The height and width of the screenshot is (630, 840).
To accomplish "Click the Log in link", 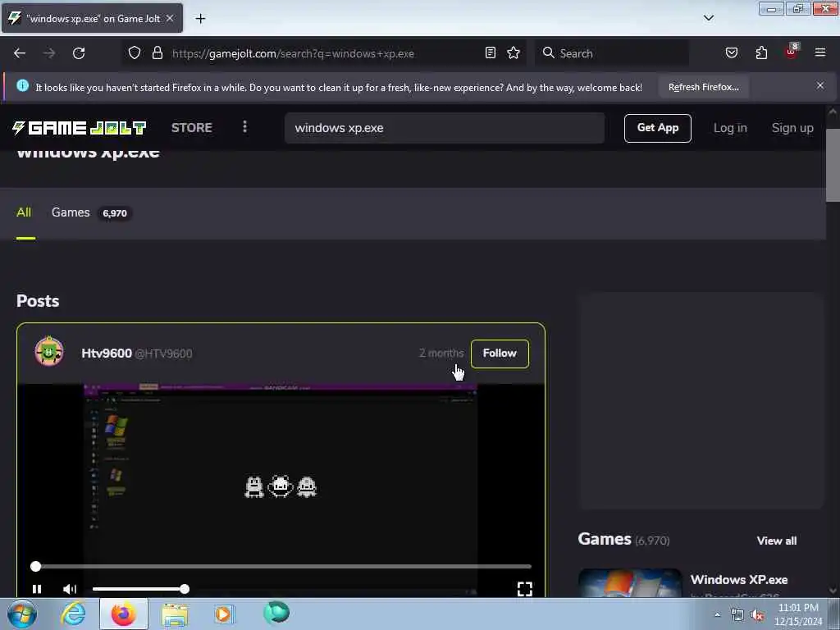I will (730, 128).
